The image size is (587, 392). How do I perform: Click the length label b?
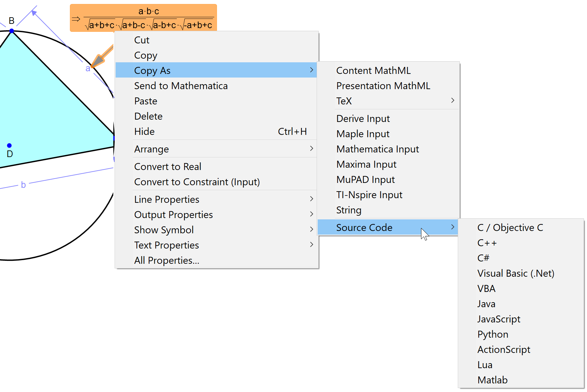point(23,185)
